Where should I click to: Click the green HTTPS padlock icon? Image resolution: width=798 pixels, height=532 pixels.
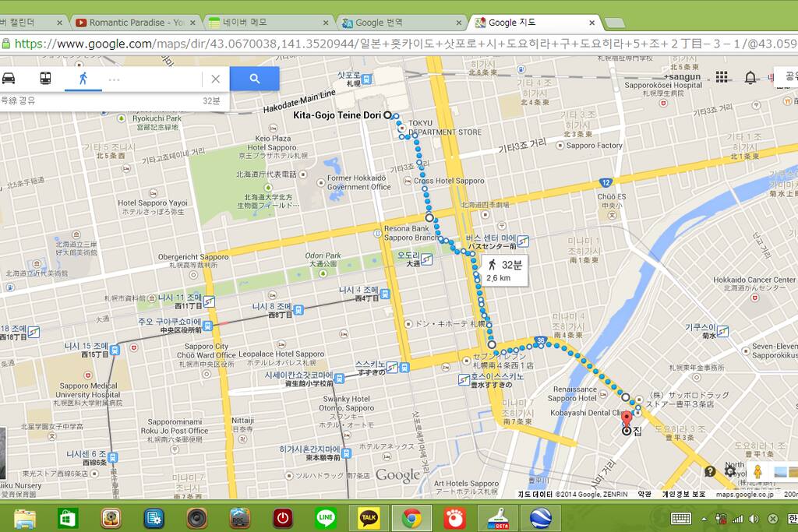(6, 44)
